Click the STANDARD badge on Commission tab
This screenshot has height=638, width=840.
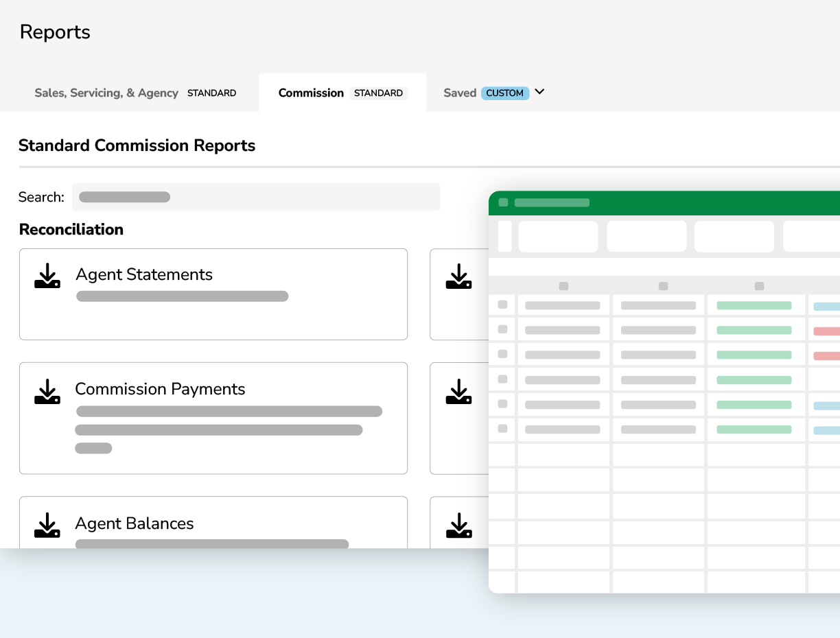tap(379, 93)
